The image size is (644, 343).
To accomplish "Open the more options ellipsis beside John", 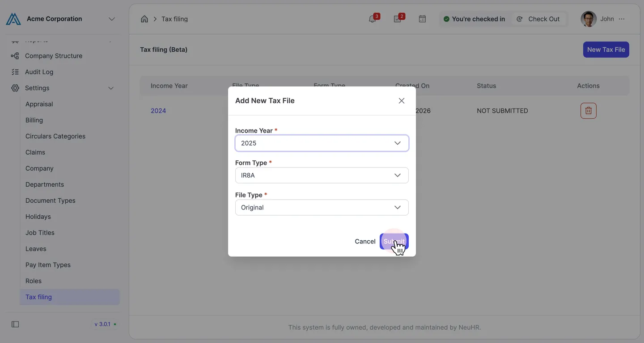I will point(622,19).
